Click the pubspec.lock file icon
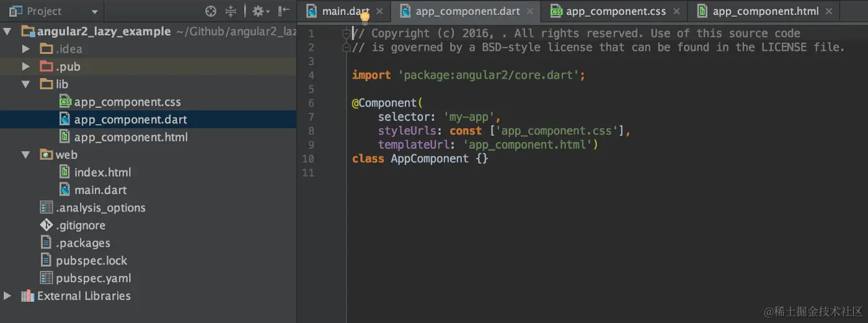This screenshot has width=868, height=323. [46, 260]
